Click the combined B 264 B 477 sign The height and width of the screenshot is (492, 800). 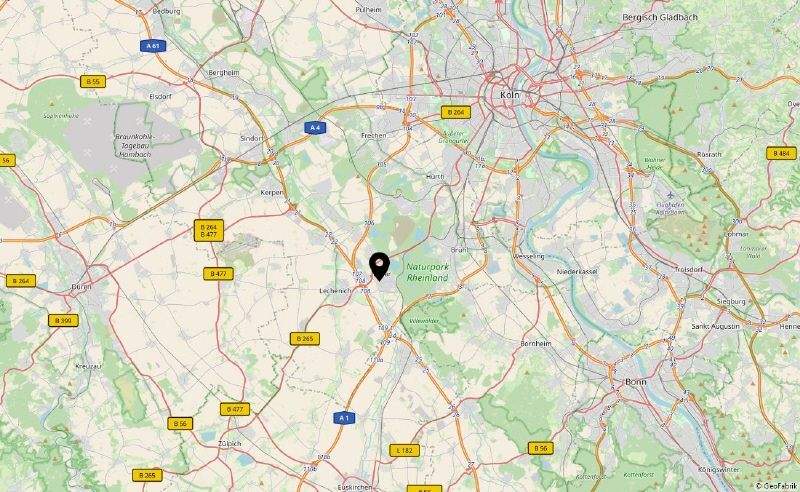click(209, 231)
